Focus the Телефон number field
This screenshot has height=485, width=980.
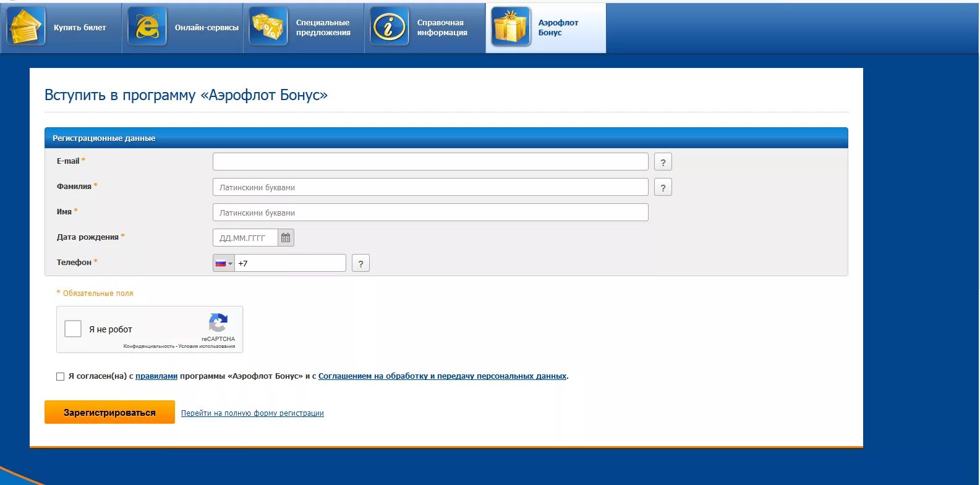click(x=290, y=263)
